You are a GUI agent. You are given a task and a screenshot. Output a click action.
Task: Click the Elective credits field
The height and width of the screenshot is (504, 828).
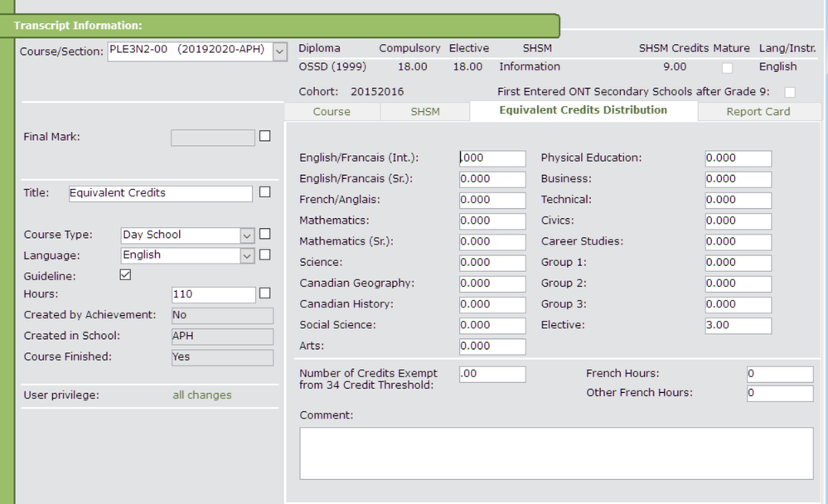click(x=738, y=326)
